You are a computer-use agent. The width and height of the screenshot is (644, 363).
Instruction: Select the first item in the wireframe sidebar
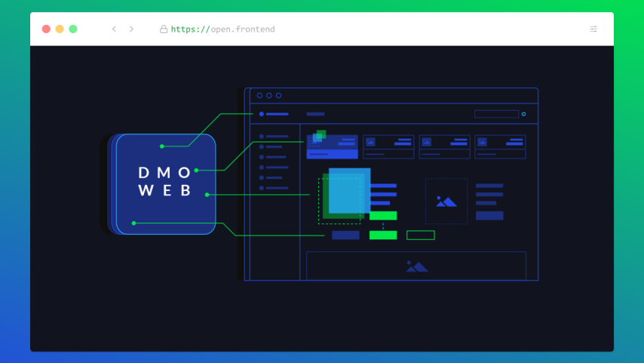click(x=273, y=137)
